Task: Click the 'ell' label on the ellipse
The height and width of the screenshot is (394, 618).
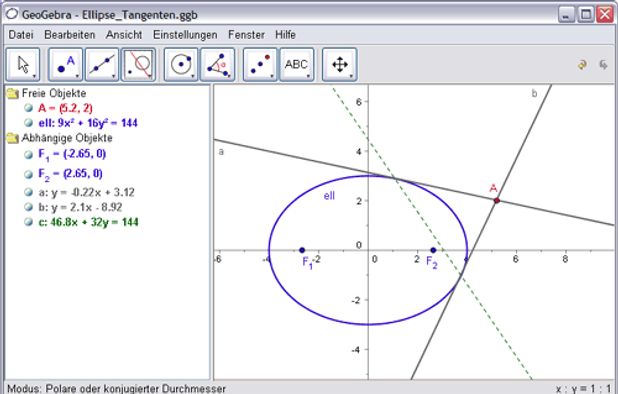Action: pyautogui.click(x=329, y=196)
